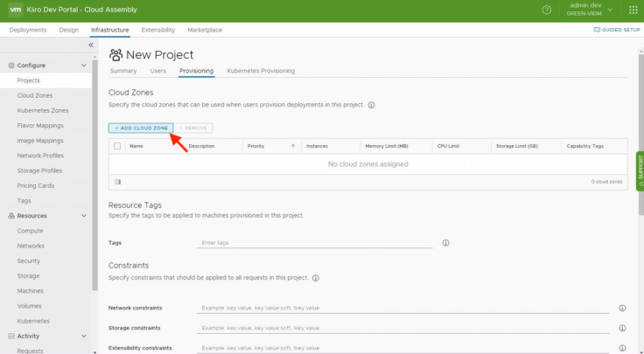The image size is (644, 354).
Task: Click the Enter tags input field
Action: [x=315, y=243]
